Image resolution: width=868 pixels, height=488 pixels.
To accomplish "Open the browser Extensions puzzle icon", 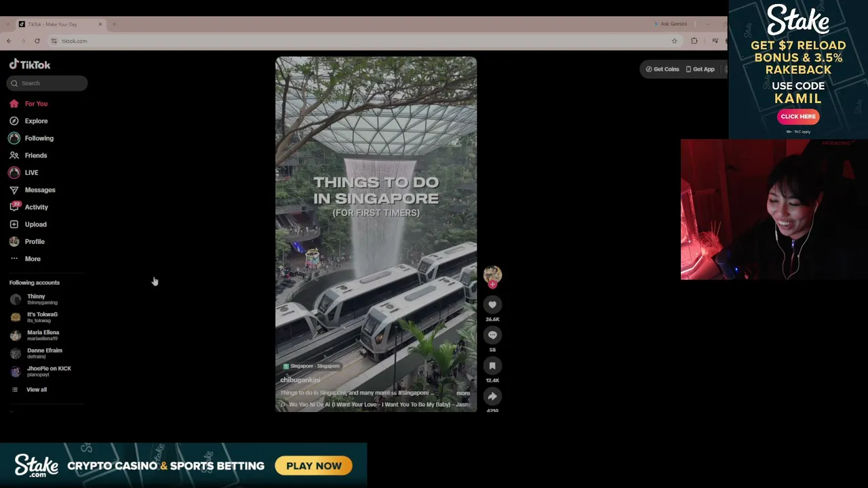I will [x=694, y=41].
